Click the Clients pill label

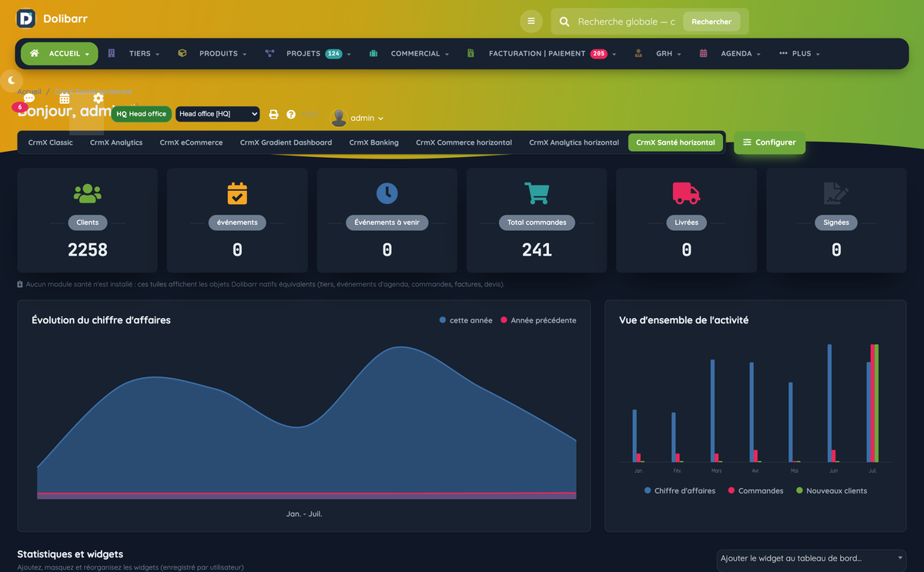tap(87, 222)
